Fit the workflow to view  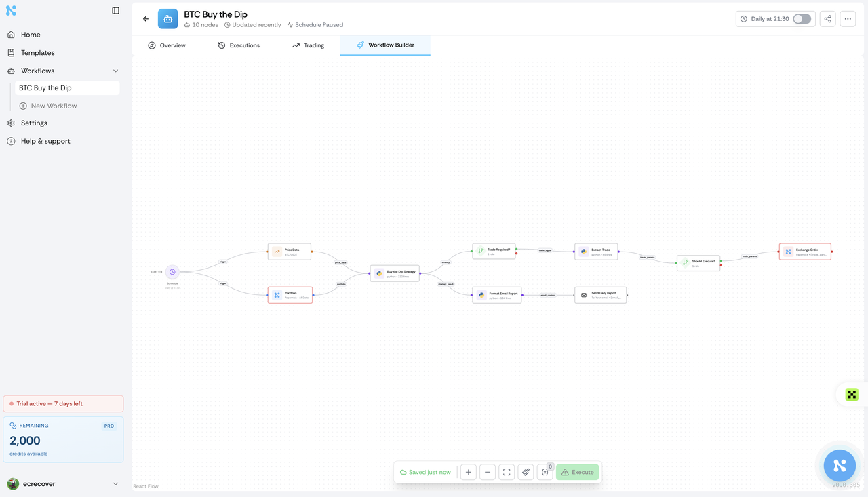507,472
